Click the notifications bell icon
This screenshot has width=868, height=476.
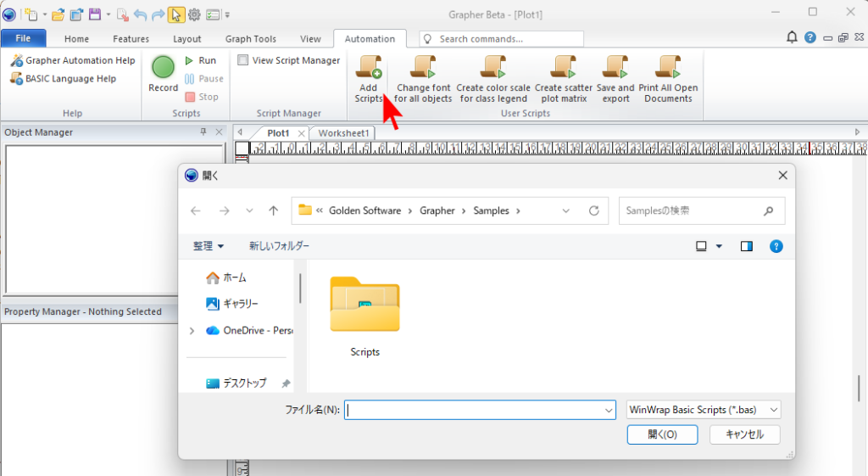click(793, 37)
